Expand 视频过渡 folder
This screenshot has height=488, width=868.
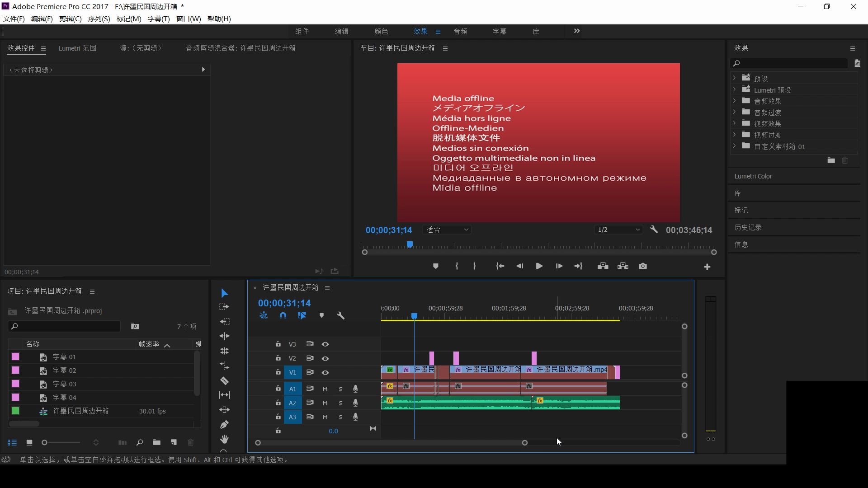[735, 134]
